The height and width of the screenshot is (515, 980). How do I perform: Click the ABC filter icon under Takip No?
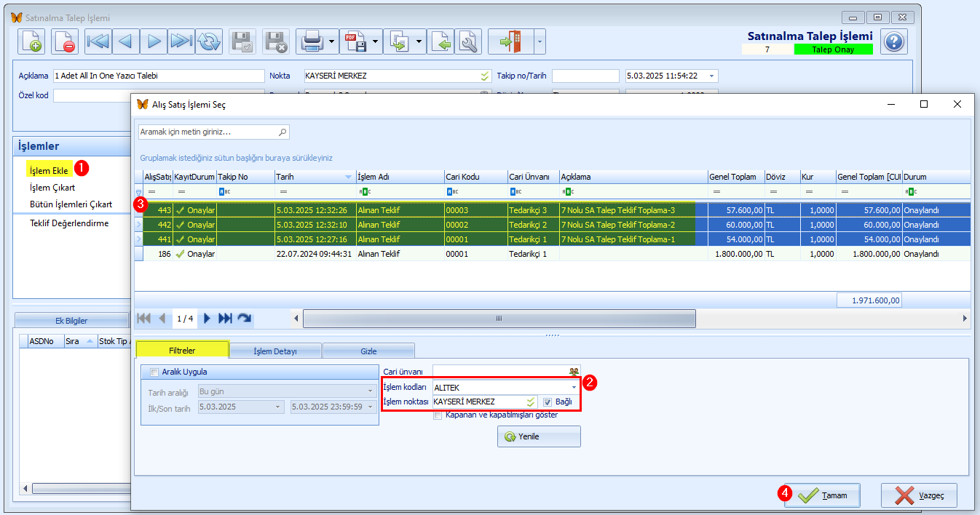point(224,191)
